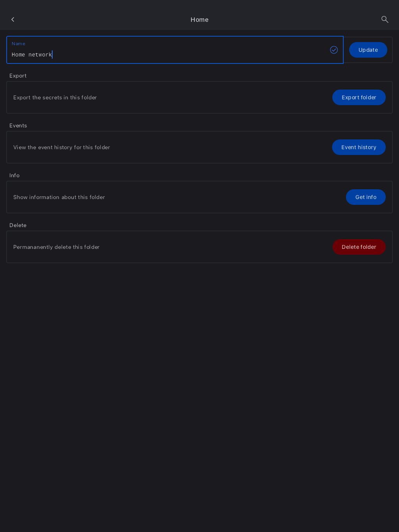Click the Export section heading
399x532 pixels.
click(x=18, y=76)
